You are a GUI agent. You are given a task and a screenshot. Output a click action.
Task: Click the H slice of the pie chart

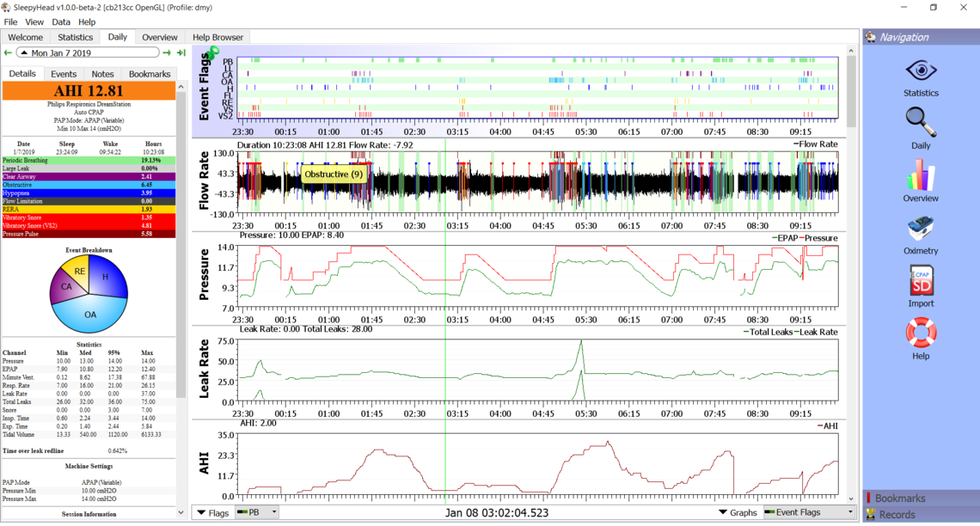coord(107,276)
